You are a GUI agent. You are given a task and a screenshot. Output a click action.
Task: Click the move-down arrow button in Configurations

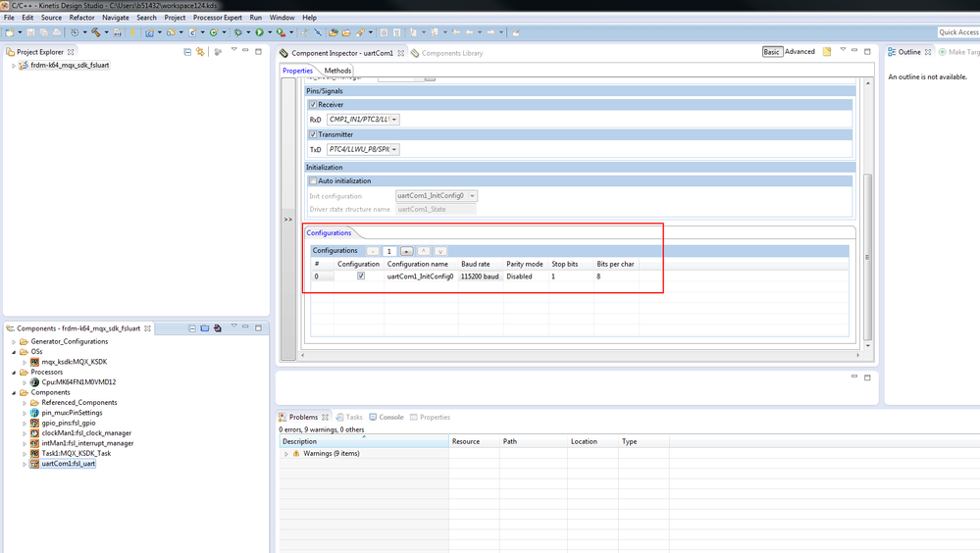[440, 251]
